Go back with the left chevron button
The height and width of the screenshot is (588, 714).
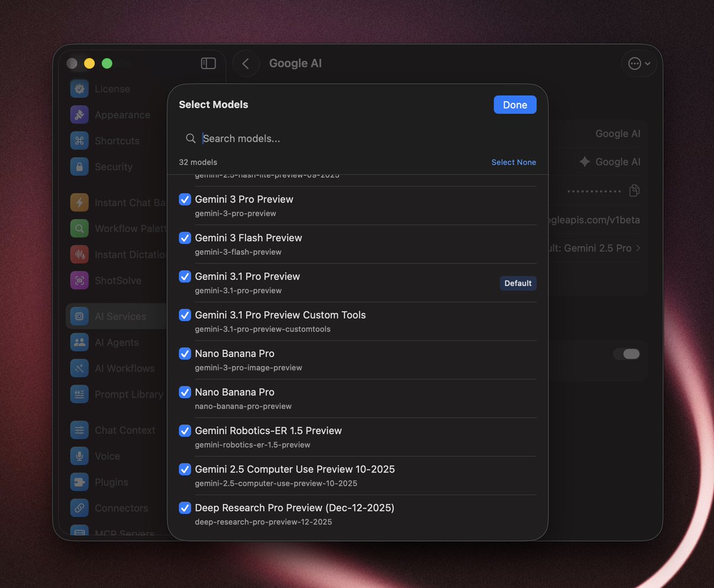click(246, 63)
